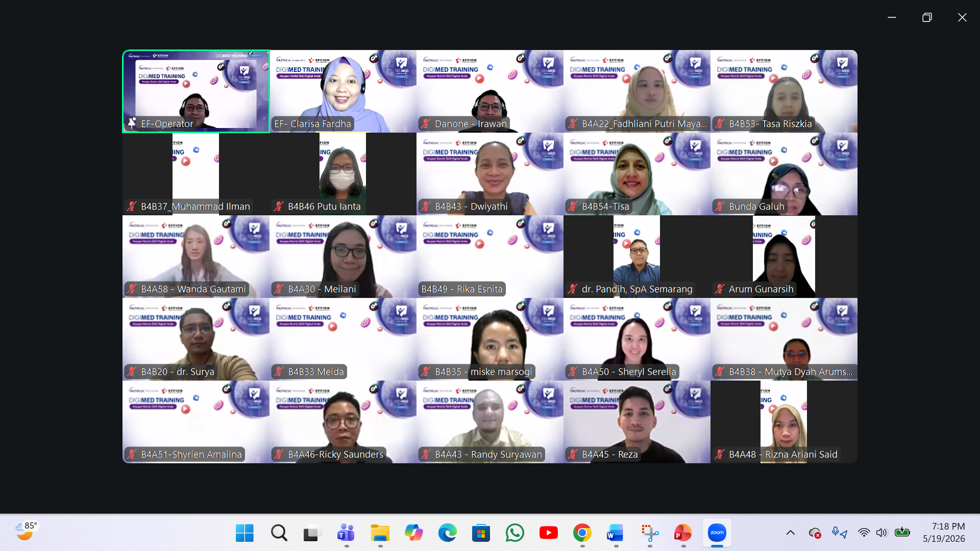Open volume control in system tray

tap(881, 533)
